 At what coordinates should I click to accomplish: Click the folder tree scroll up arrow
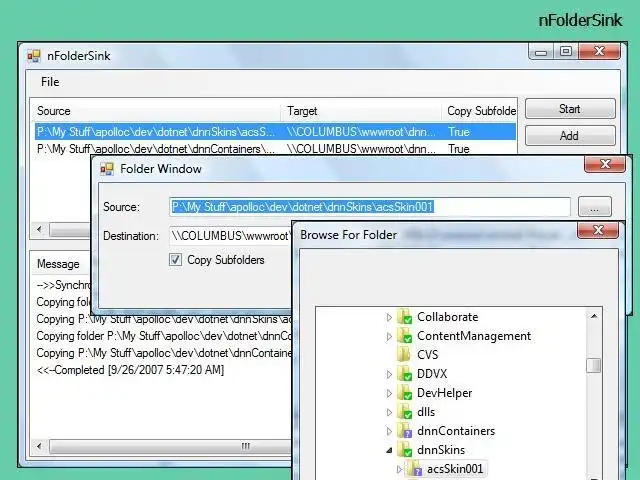tap(594, 316)
